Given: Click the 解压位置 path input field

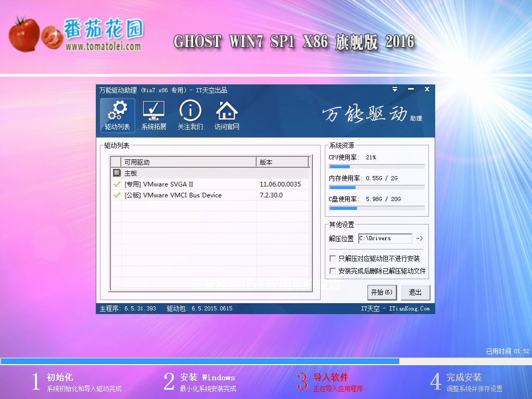Looking at the screenshot, I should (385, 239).
